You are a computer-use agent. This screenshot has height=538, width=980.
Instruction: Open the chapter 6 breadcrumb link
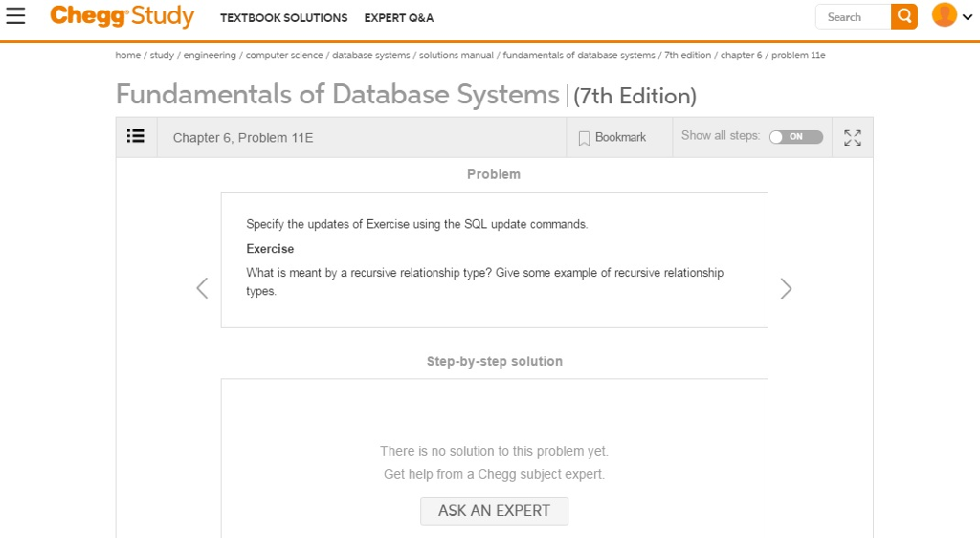[x=742, y=55]
